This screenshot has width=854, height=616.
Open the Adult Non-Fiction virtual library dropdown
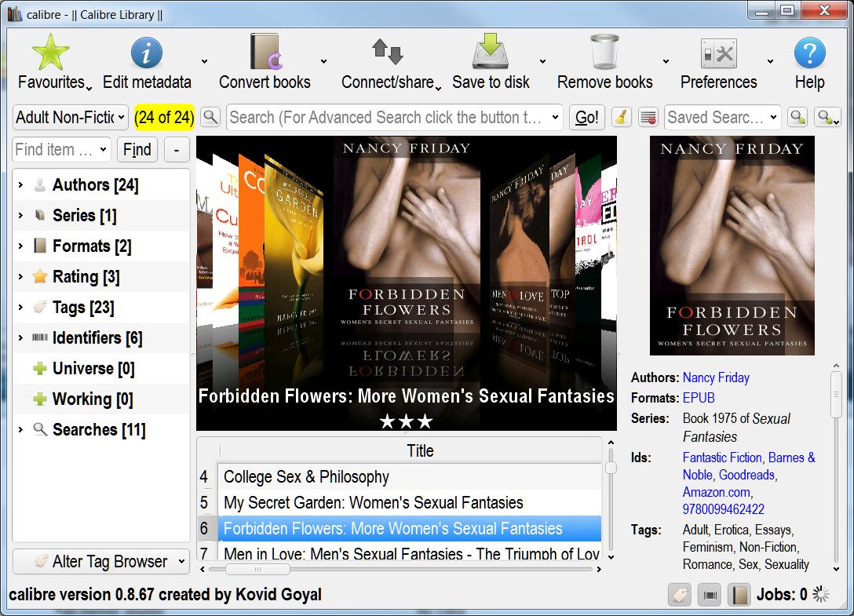[x=71, y=117]
